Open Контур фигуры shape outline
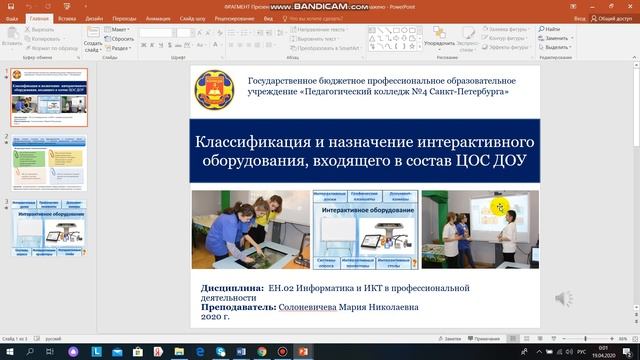 click(505, 38)
